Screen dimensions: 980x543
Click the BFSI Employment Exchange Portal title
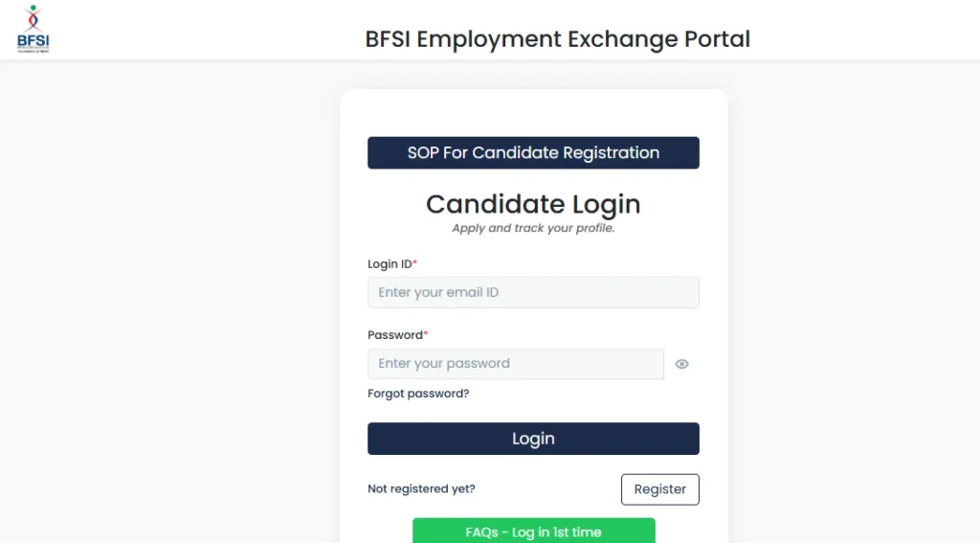(x=557, y=39)
